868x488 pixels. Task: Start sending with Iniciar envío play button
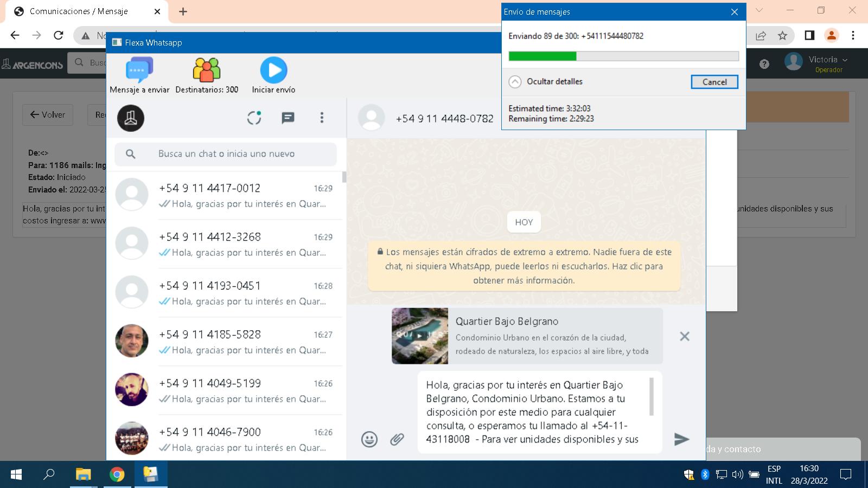273,70
